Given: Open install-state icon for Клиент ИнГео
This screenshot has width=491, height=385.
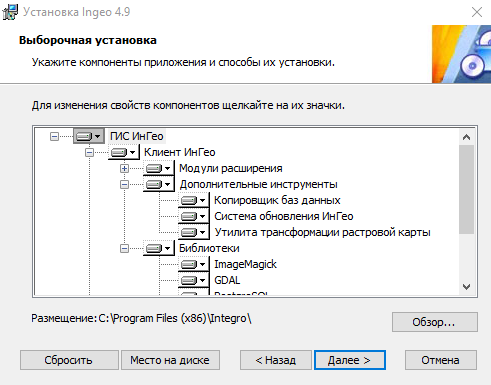Looking at the screenshot, I should (124, 152).
